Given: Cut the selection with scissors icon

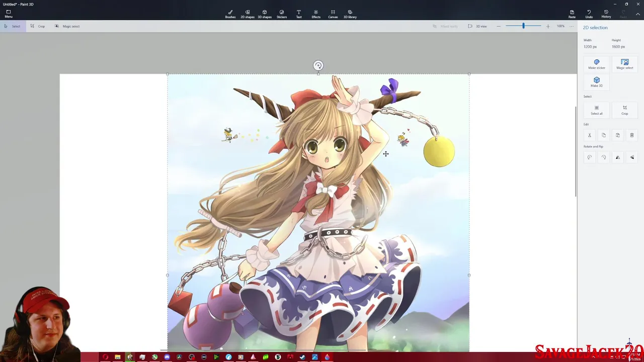Looking at the screenshot, I should [590, 135].
